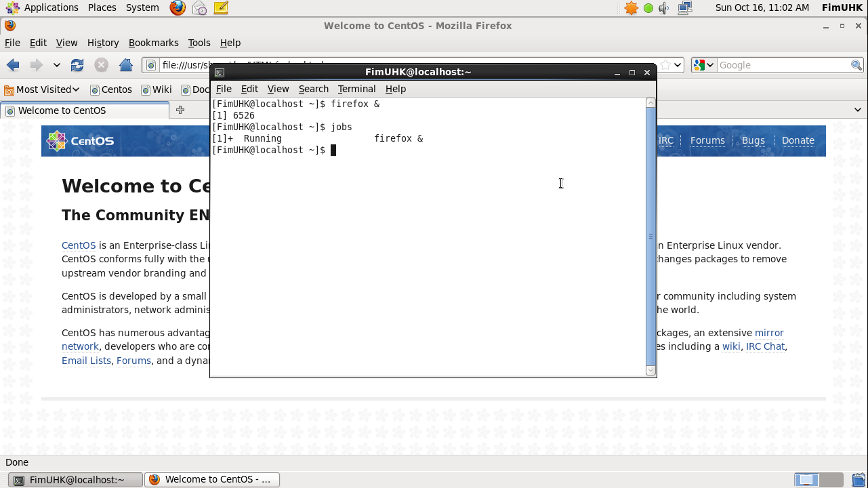Open the list all tabs dropdown
Screen dimensions: 868x488
tap(857, 110)
